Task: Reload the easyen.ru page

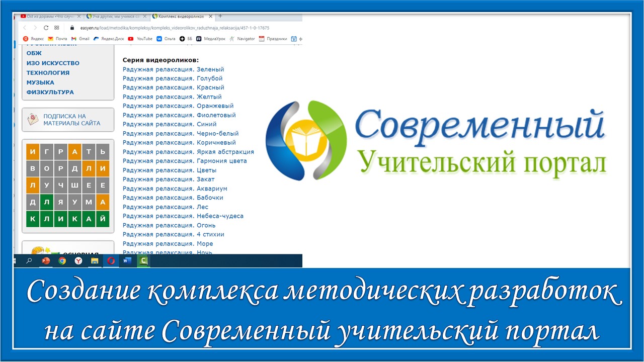Action: [x=46, y=28]
